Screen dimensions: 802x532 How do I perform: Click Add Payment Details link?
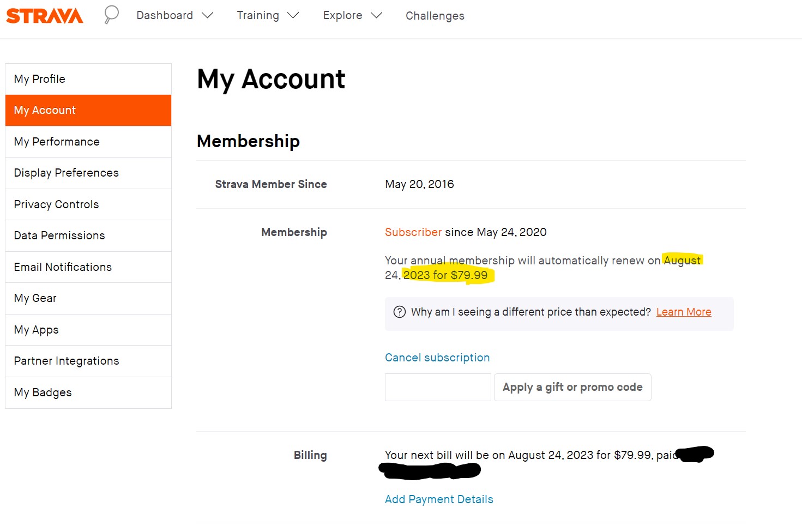click(x=439, y=499)
